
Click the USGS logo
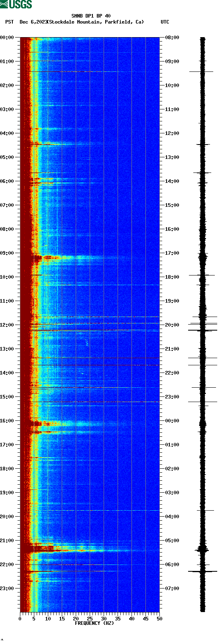pos(16,4)
